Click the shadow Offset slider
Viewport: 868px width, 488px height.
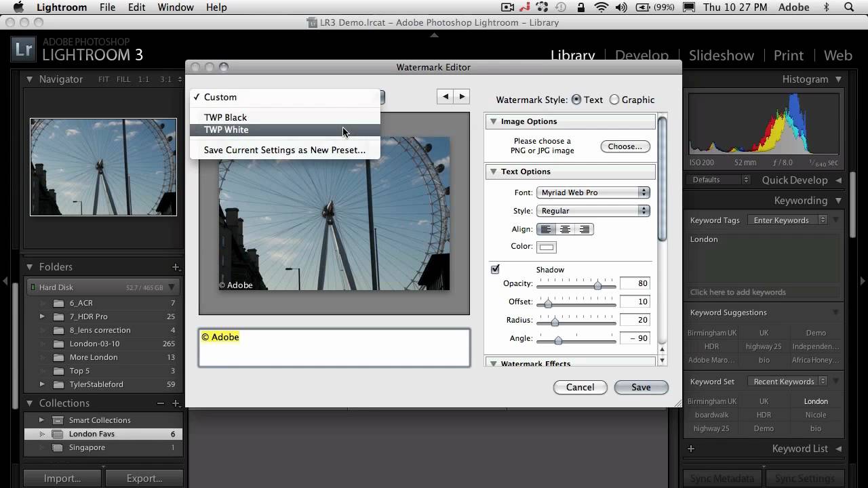click(576, 304)
